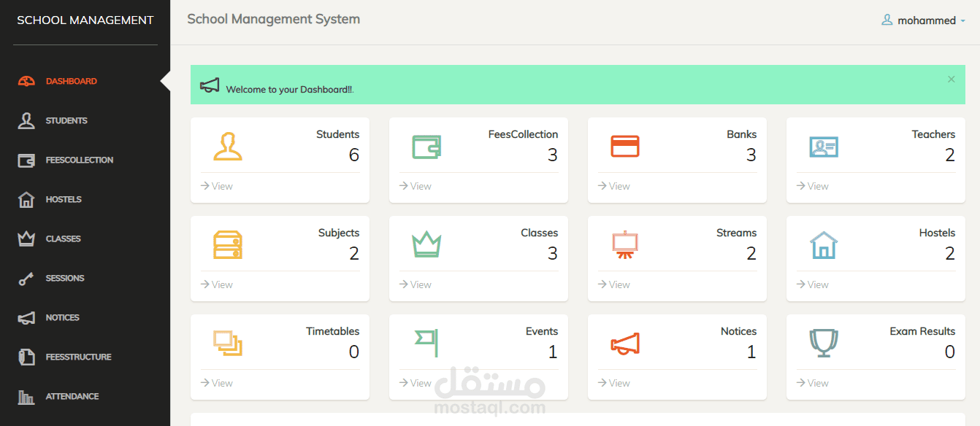
Task: Go to Students in the sidebar
Action: pos(66,120)
